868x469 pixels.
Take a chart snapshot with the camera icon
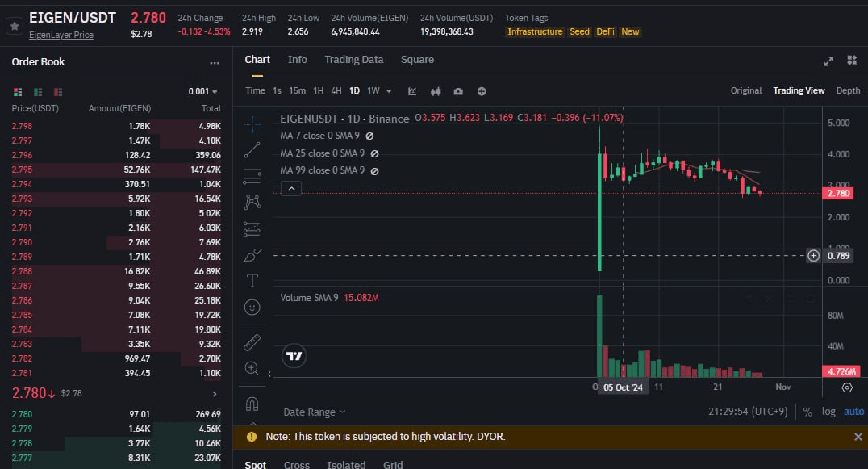pyautogui.click(x=458, y=91)
